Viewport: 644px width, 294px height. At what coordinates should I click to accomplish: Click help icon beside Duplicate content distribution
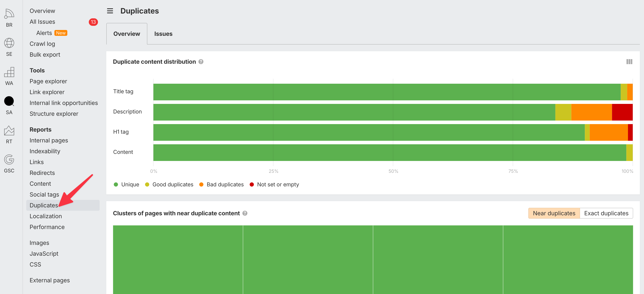(x=201, y=62)
